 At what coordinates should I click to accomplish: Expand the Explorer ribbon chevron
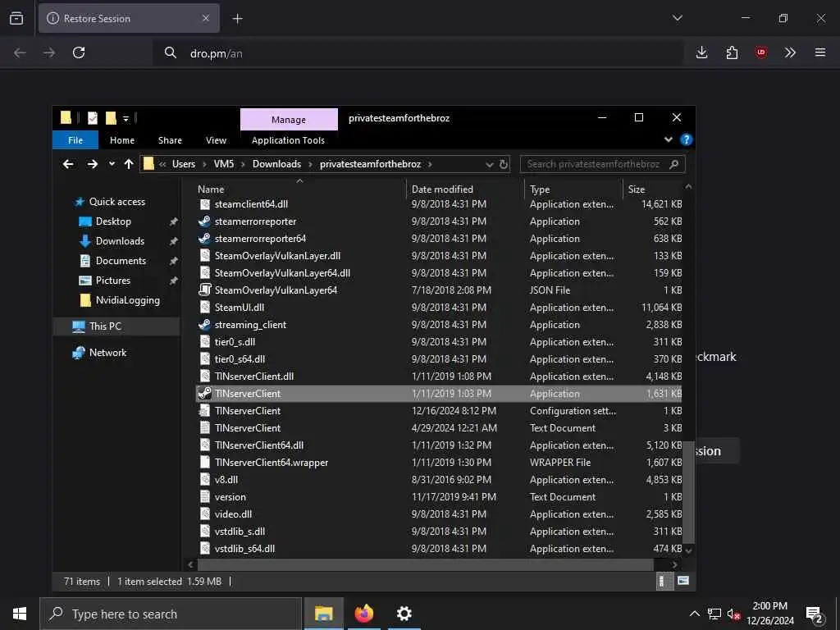pos(668,139)
